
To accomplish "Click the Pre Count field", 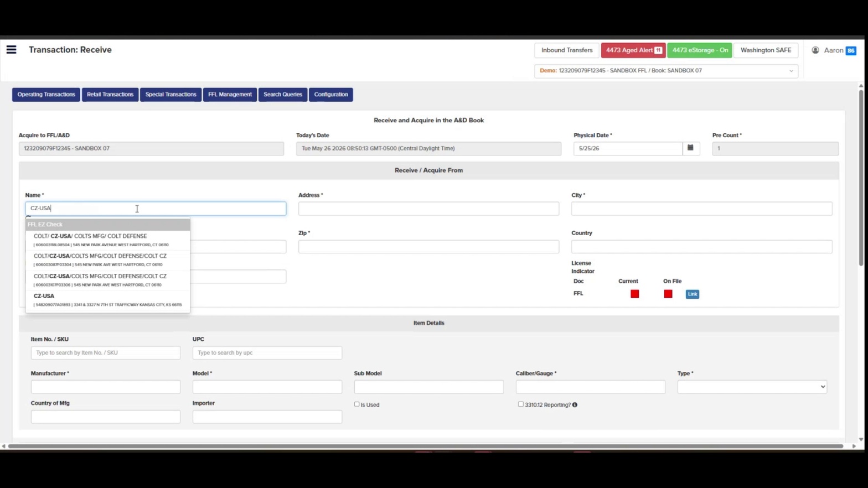I will click(x=775, y=148).
